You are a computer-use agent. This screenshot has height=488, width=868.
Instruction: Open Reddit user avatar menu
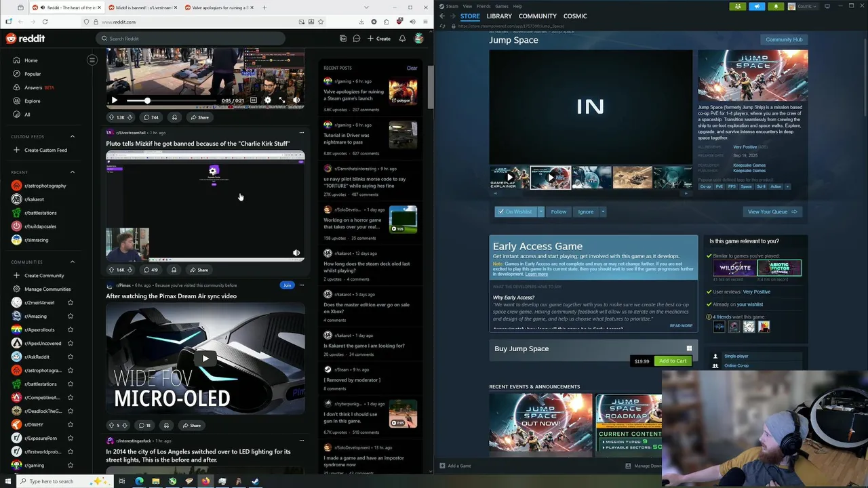[419, 39]
